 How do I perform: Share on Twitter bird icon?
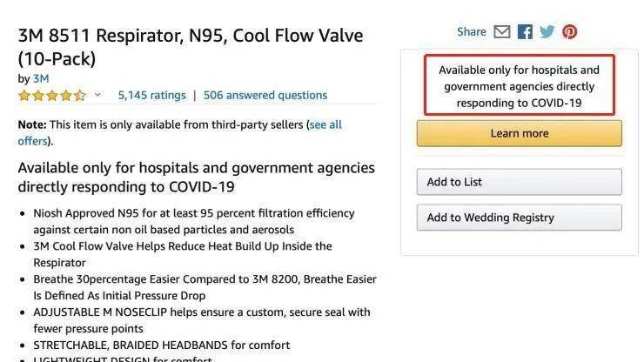tap(547, 31)
